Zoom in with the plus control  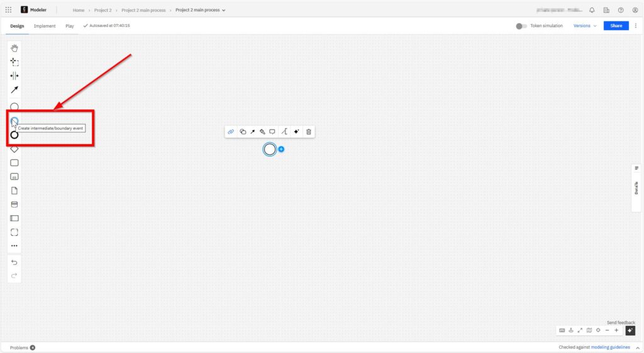pos(616,330)
